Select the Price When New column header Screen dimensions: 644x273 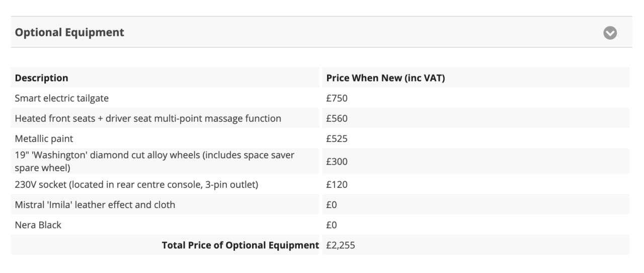385,78
